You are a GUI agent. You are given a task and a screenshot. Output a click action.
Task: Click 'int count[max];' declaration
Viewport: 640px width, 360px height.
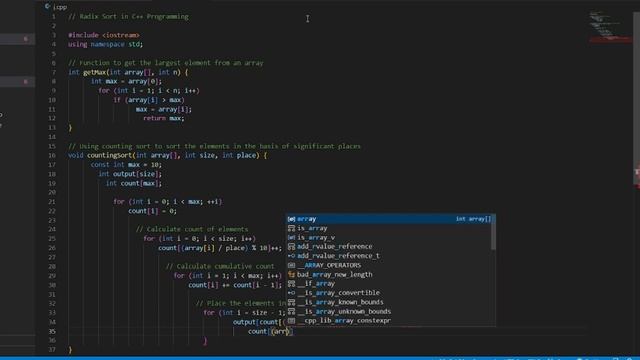click(x=133, y=183)
